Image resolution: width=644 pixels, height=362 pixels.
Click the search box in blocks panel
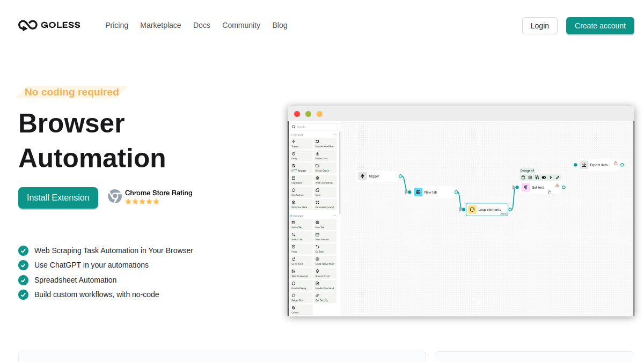click(314, 127)
